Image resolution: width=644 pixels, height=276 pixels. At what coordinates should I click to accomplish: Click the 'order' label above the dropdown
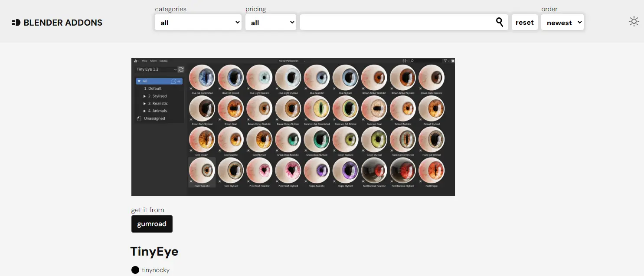[549, 9]
